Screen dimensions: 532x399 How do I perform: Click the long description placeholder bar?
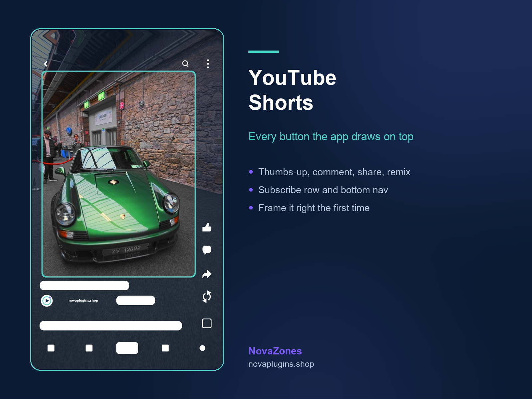coord(111,326)
